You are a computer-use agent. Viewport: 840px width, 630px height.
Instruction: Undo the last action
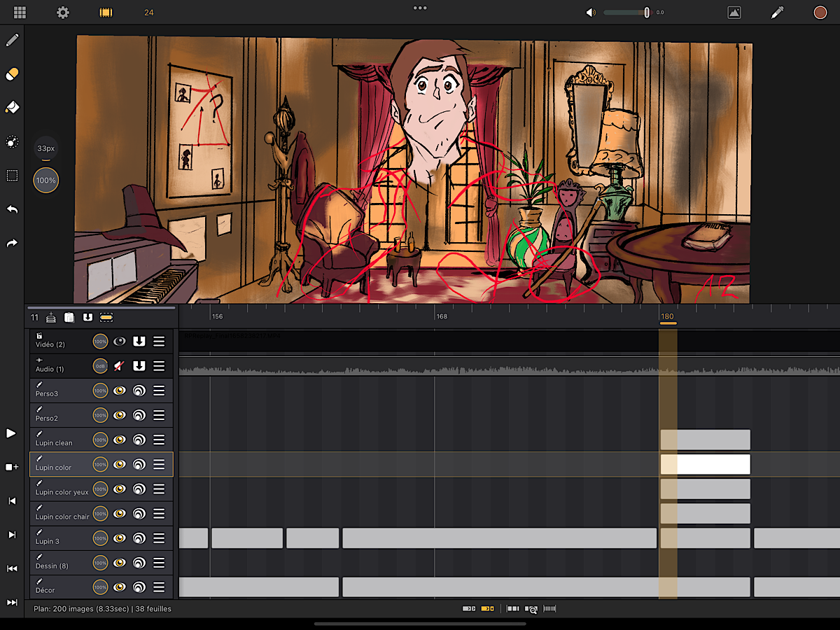tap(12, 210)
